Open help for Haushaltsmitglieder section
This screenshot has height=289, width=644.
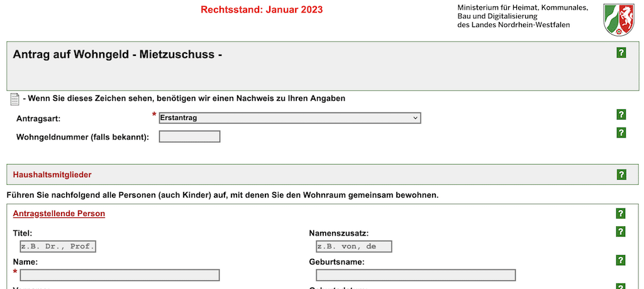coord(621,175)
